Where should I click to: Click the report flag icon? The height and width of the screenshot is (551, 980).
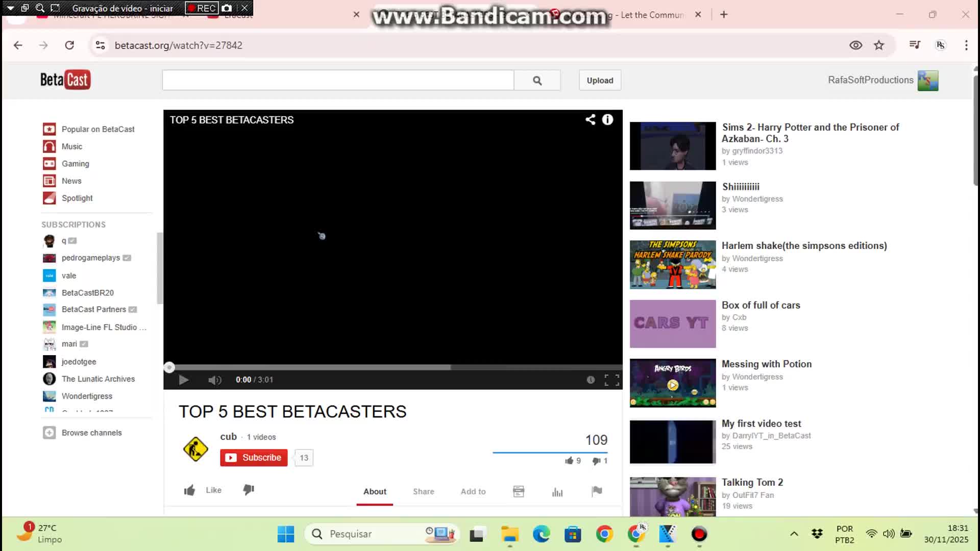tap(597, 491)
